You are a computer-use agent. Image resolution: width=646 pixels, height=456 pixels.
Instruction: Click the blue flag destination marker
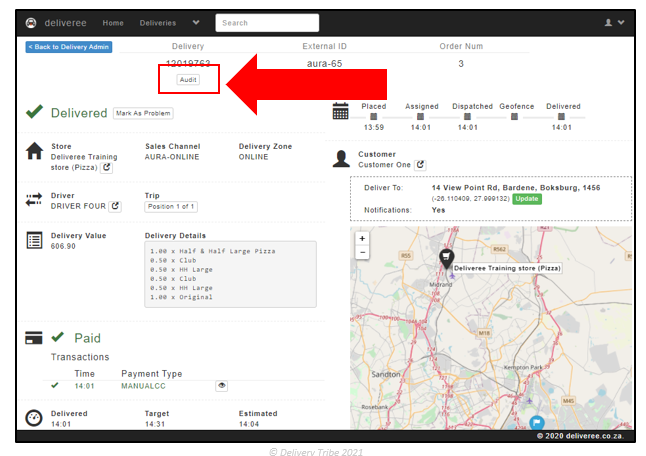click(x=536, y=422)
